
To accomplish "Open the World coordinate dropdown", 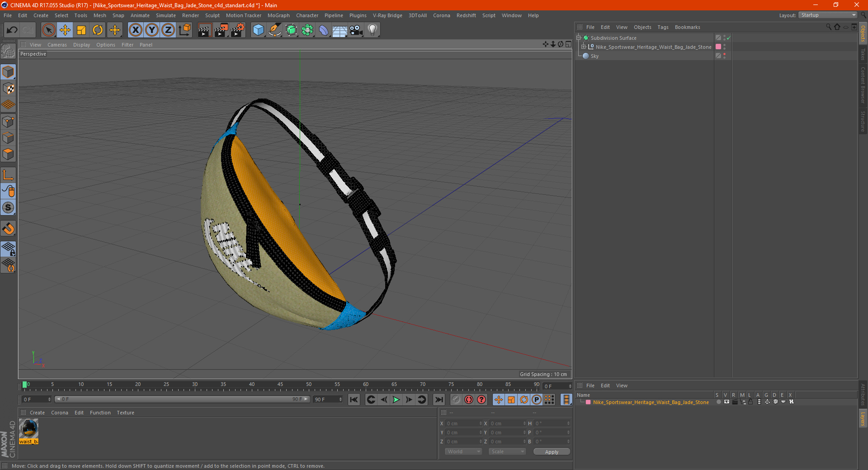I will pos(464,451).
